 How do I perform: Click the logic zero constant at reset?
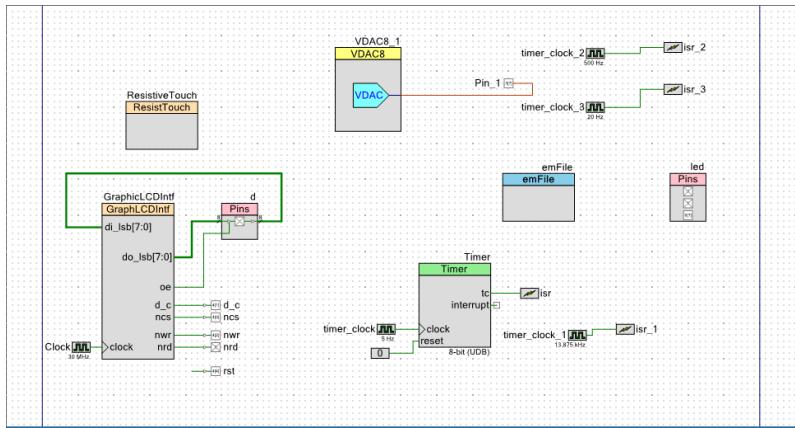click(380, 353)
